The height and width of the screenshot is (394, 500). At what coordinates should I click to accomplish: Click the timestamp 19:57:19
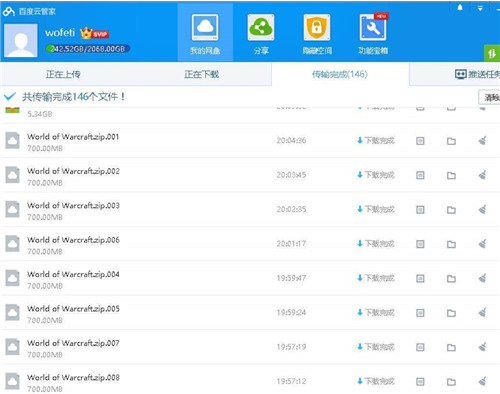pos(291,347)
